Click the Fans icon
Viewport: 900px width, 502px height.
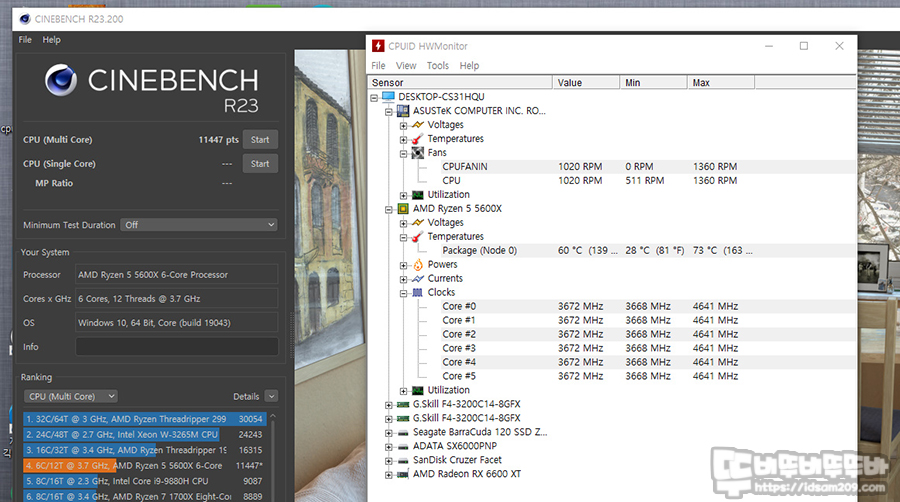click(x=417, y=153)
